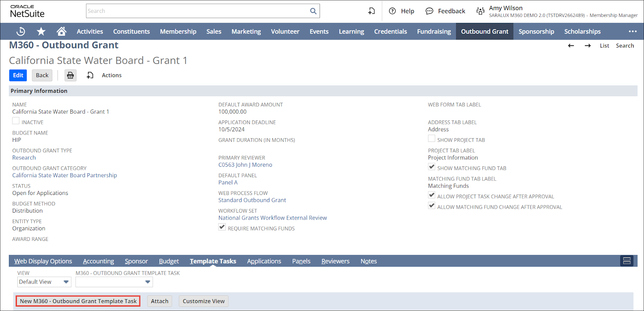Go to previous record with left arrow
The image size is (644, 311).
pyautogui.click(x=571, y=46)
